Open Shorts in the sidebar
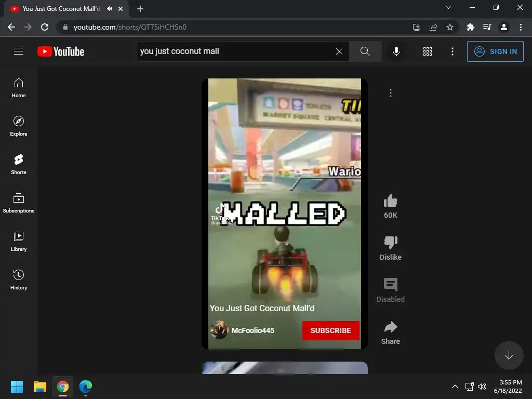The width and height of the screenshot is (532, 399). click(19, 165)
